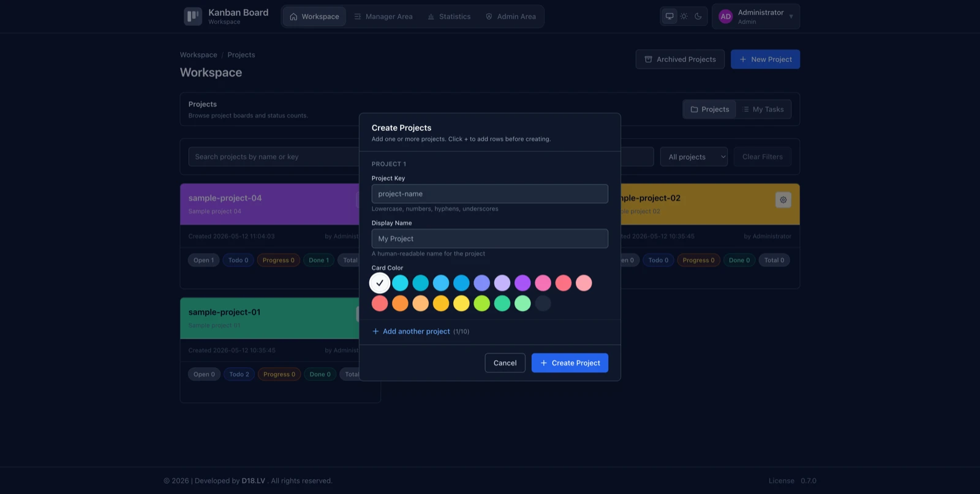Click the Done 0 badge on sample-project-01
The width and height of the screenshot is (980, 494).
[320, 374]
